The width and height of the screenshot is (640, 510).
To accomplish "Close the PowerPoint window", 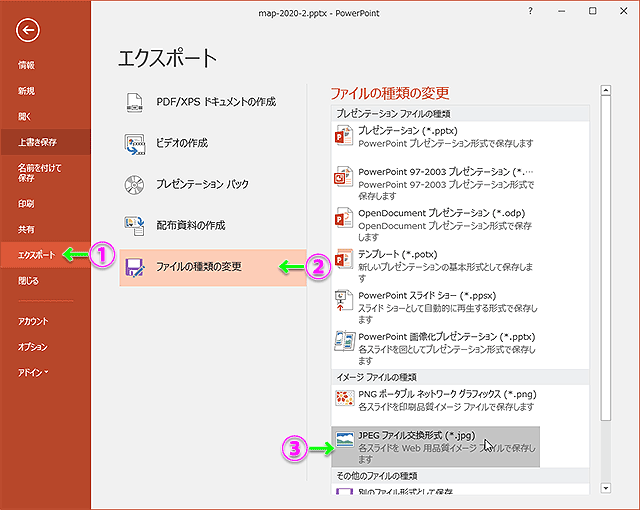I will click(624, 11).
